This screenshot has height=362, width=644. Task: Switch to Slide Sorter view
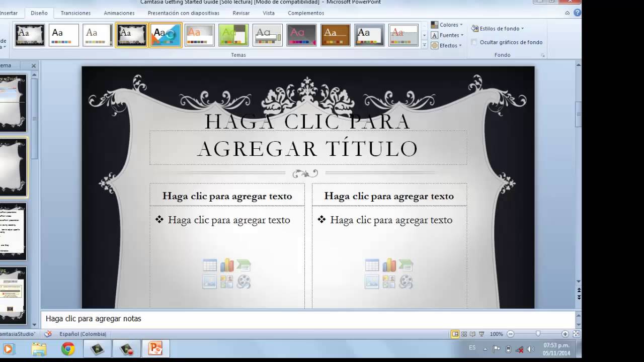coord(464,334)
